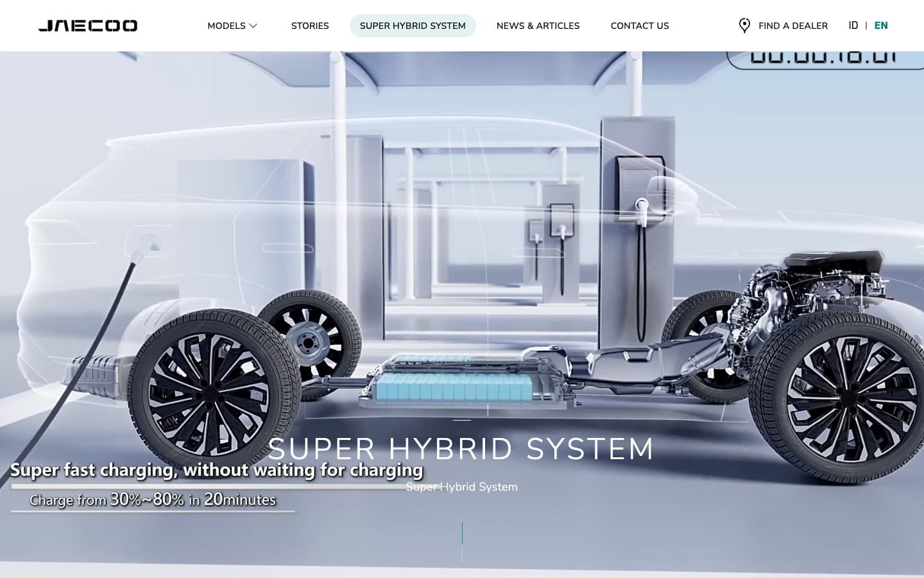The height and width of the screenshot is (578, 924).
Task: Click the JAECOO logo
Action: [88, 26]
